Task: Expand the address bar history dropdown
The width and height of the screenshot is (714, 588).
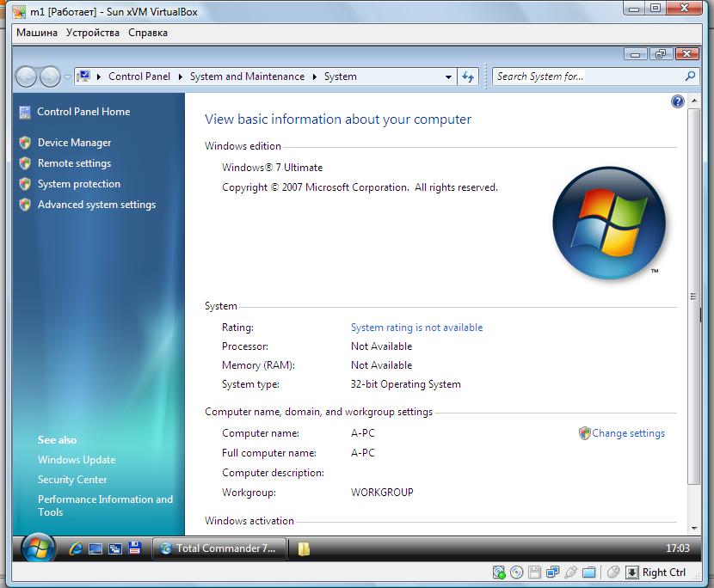Action: click(448, 77)
